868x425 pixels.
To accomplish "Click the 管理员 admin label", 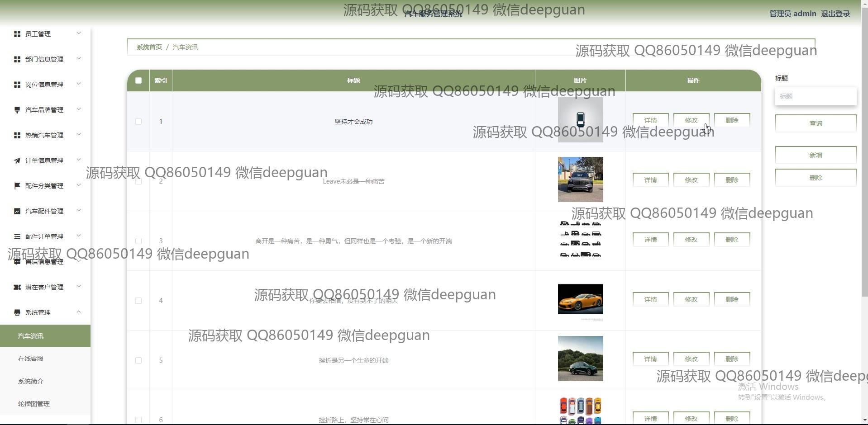I will click(792, 14).
